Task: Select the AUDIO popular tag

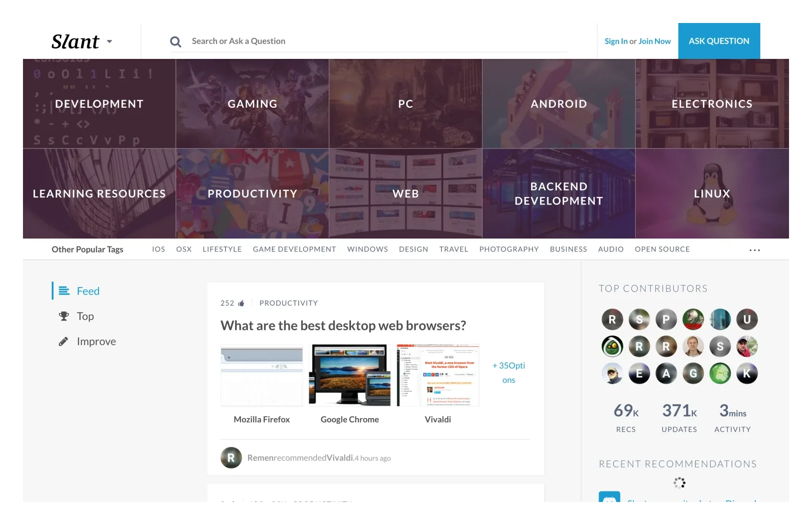Action: coord(611,249)
